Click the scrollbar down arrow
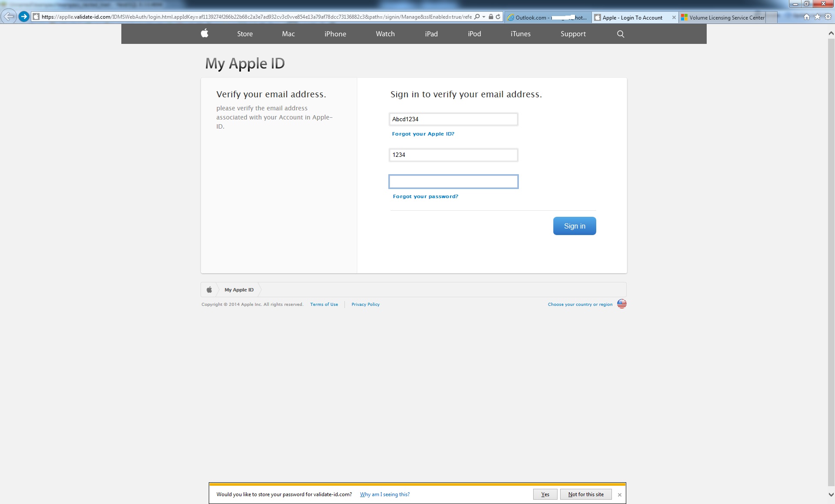 (x=831, y=495)
